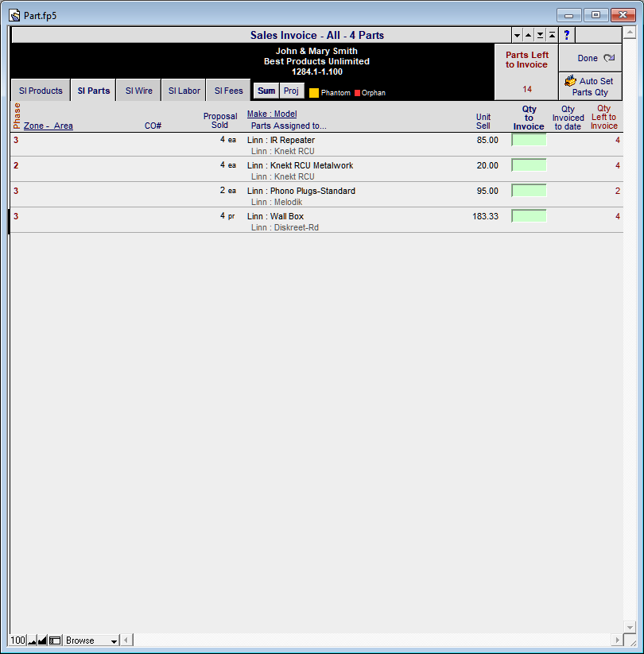The height and width of the screenshot is (654, 644).
Task: Click scroll right arrow on horizontal scrollbar
Action: tap(617, 640)
